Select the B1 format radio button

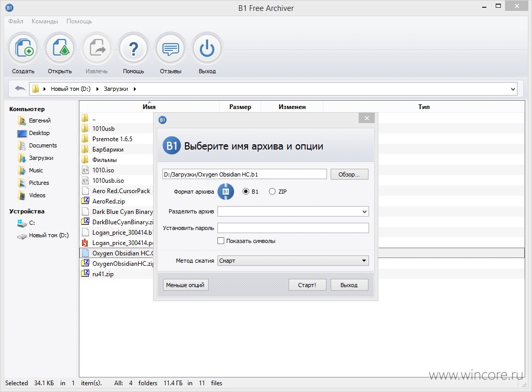pos(245,192)
